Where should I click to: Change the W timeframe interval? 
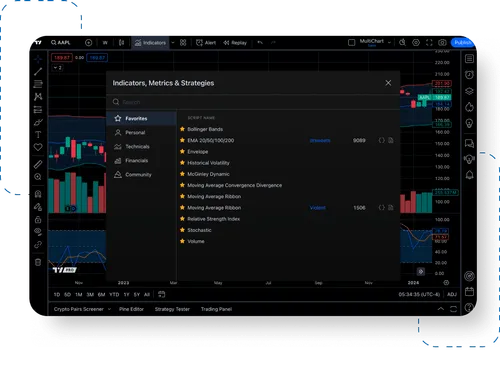pos(105,43)
